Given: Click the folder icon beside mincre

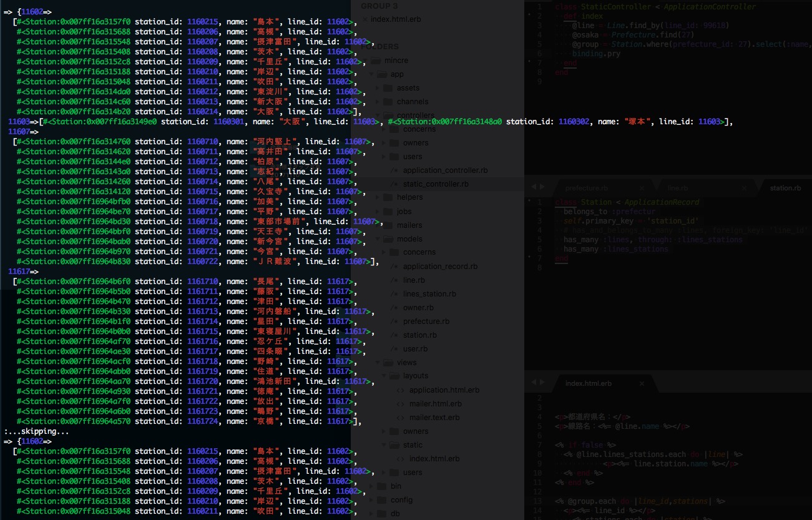Looking at the screenshot, I should click(374, 60).
